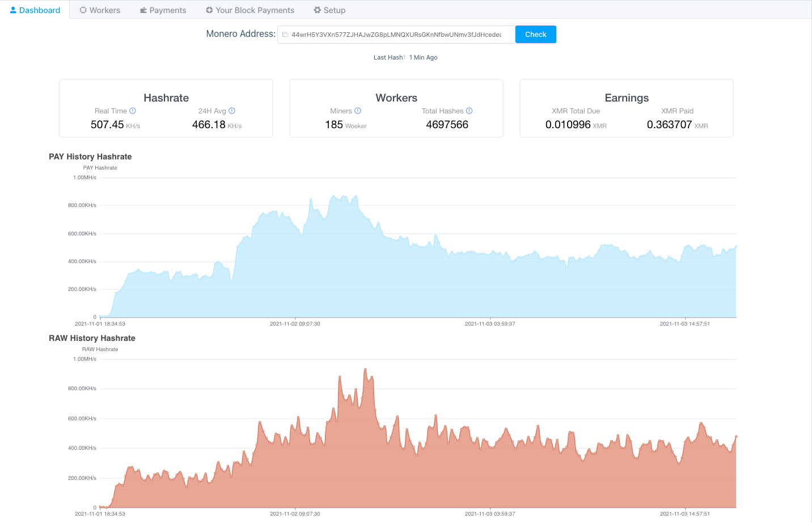Open the Miners info tooltip icon

(x=358, y=111)
